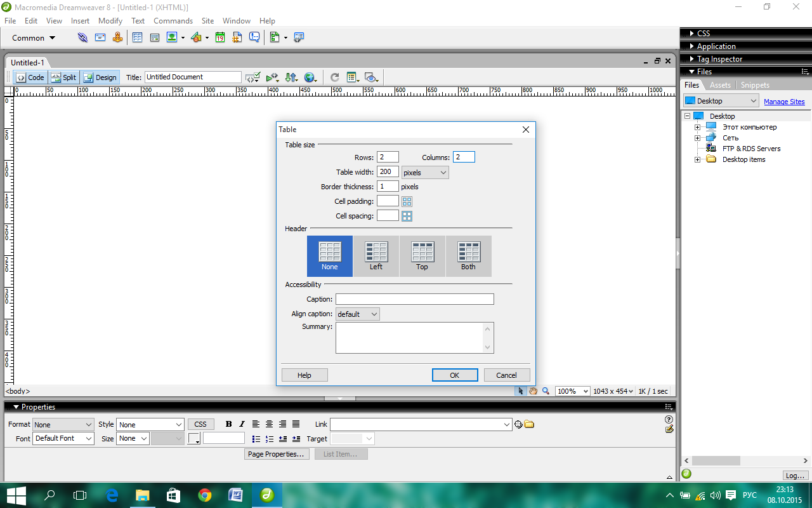Screen dimensions: 812x508
Task: Toggle Italic formatting in Properties
Action: click(x=242, y=424)
